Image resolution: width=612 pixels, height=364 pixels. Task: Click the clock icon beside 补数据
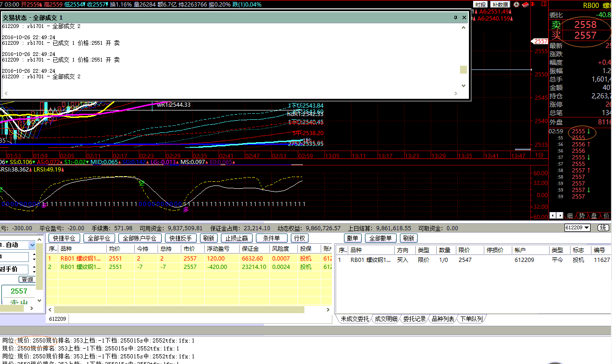(516, 4)
